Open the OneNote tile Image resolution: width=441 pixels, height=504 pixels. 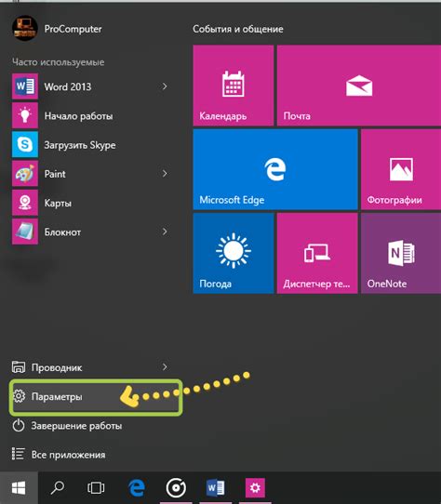click(x=401, y=253)
